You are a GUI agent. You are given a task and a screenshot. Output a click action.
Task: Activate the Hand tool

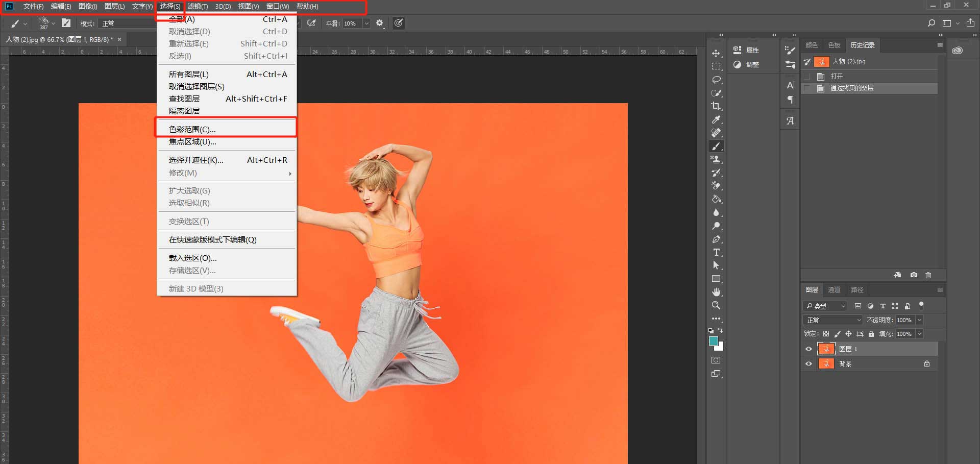click(x=716, y=292)
